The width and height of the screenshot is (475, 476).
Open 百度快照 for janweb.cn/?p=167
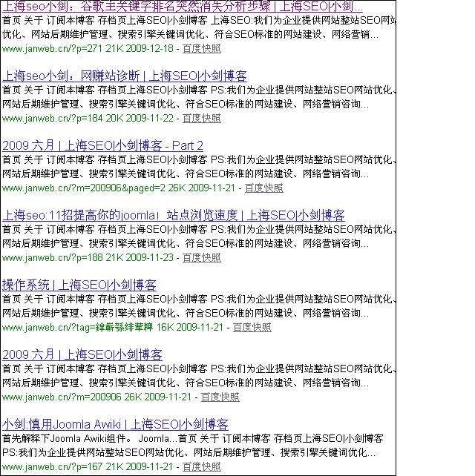201,466
